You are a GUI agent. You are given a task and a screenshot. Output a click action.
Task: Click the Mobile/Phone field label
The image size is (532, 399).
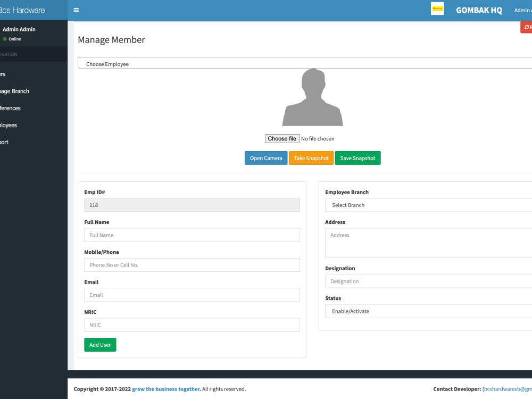(102, 252)
